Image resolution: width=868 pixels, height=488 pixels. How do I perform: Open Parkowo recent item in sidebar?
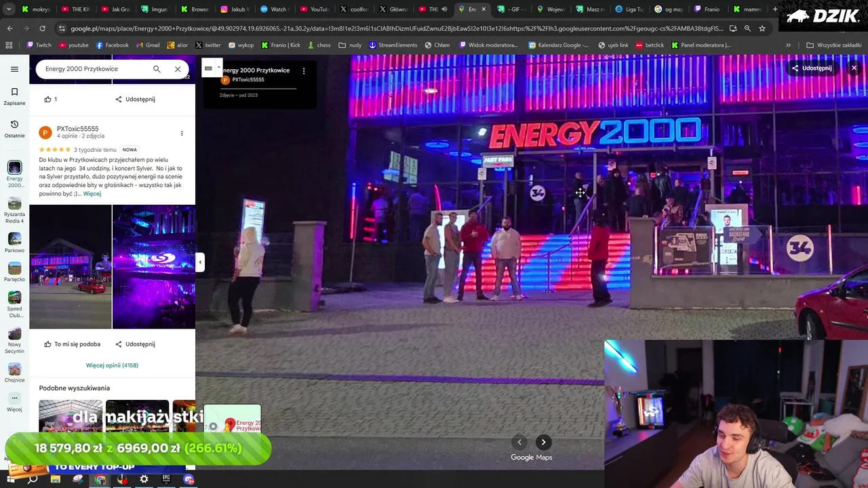14,243
